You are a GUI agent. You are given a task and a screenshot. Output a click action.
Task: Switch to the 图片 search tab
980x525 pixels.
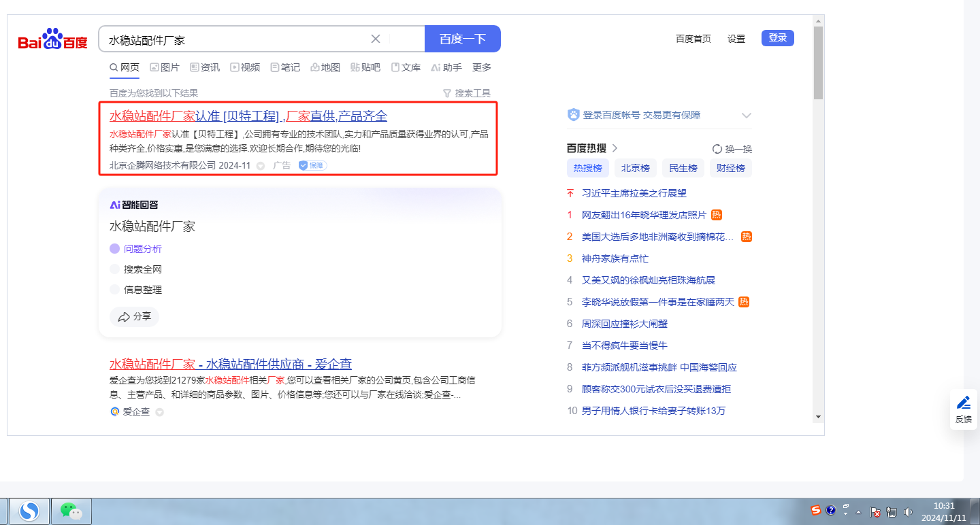click(164, 67)
